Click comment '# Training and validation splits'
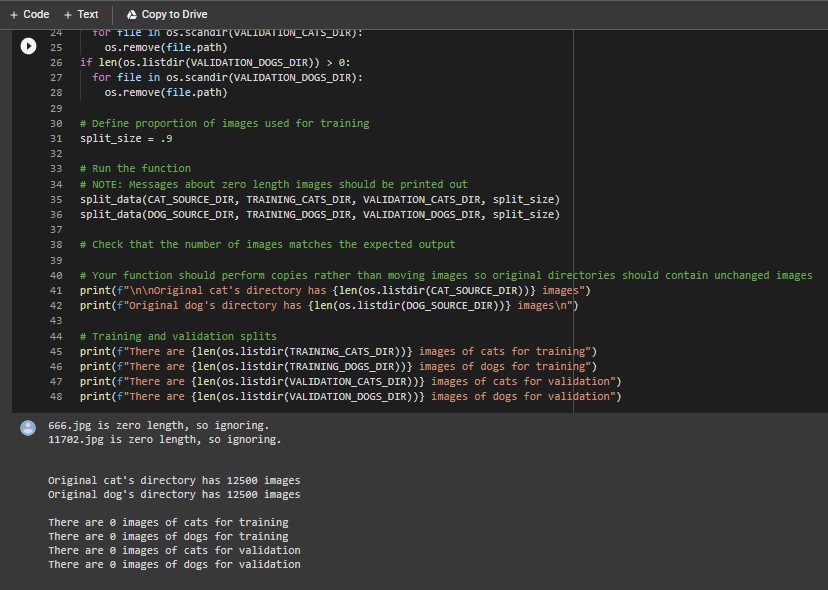Image resolution: width=828 pixels, height=590 pixels. [178, 336]
